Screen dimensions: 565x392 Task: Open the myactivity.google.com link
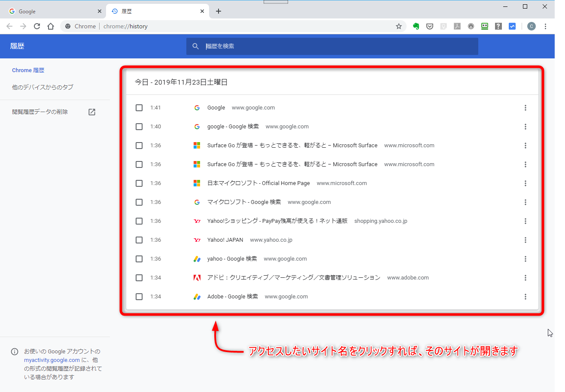click(52, 360)
